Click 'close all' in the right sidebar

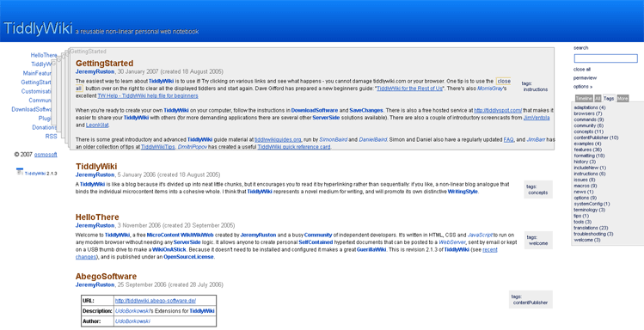[x=582, y=70]
